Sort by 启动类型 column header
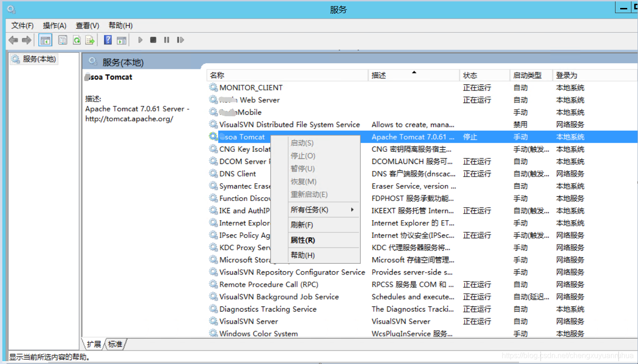The width and height of the screenshot is (638, 364). click(531, 75)
